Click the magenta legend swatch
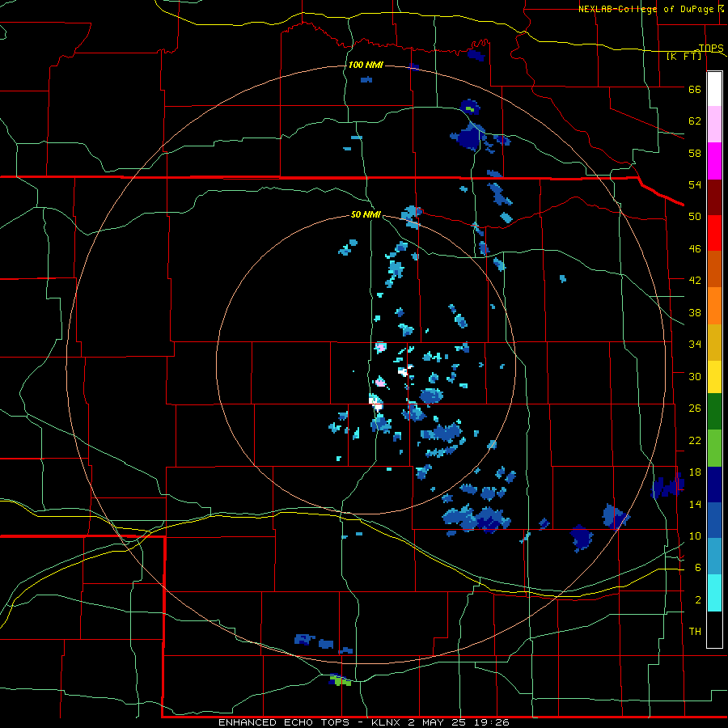 tap(714, 161)
